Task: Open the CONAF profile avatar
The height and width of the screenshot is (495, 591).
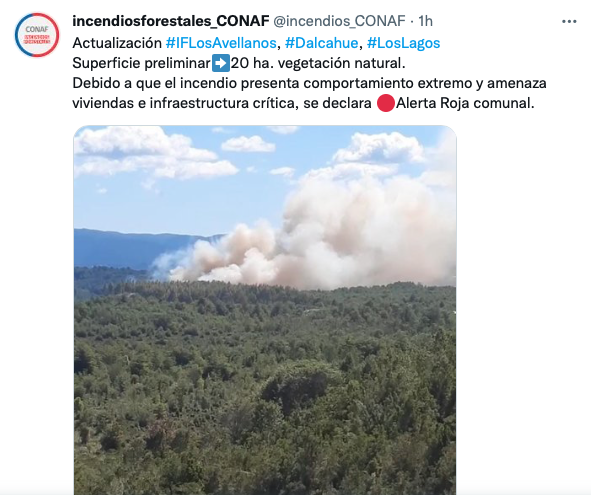Action: [x=37, y=35]
